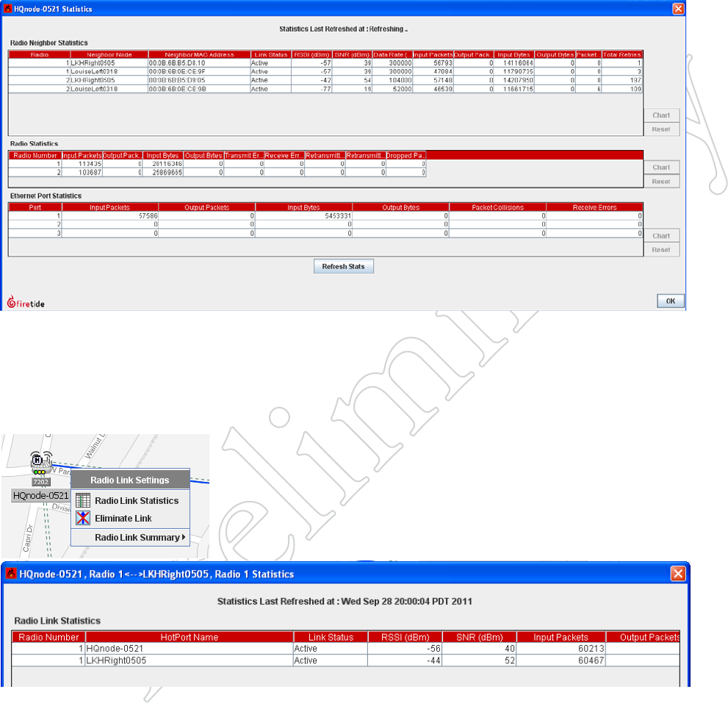Viewport: 728px width, 703px height.
Task: Sort neighbor table by Total Retries header
Action: coord(622,55)
